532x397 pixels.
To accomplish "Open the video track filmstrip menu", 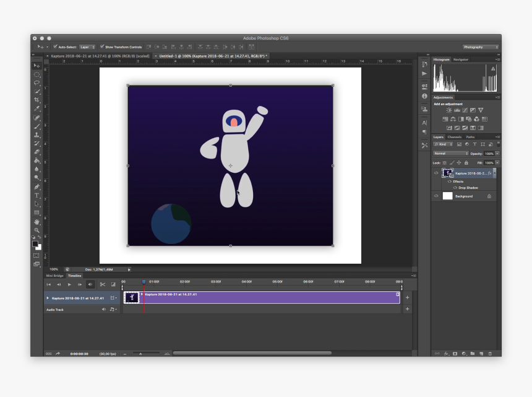I will tap(113, 298).
